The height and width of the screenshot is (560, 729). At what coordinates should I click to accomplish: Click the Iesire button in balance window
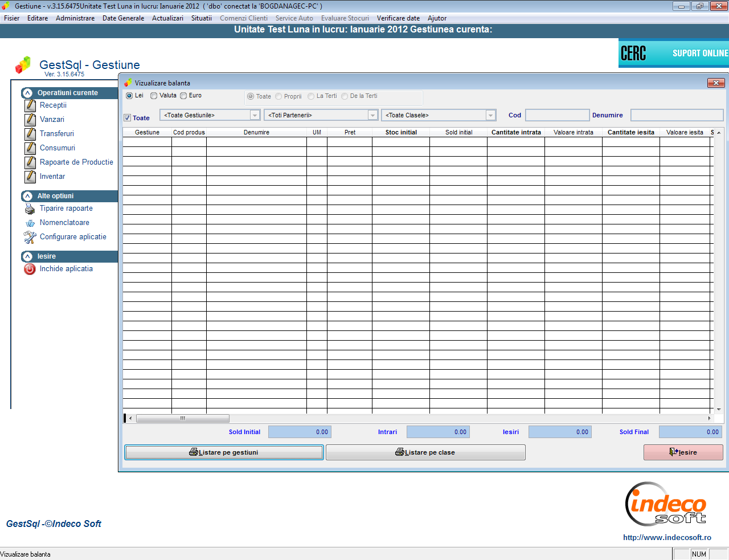(683, 452)
